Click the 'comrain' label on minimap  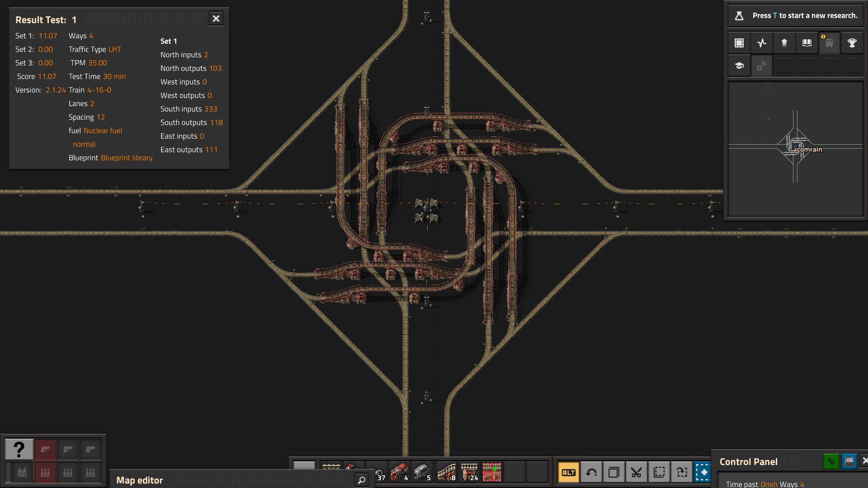[809, 150]
